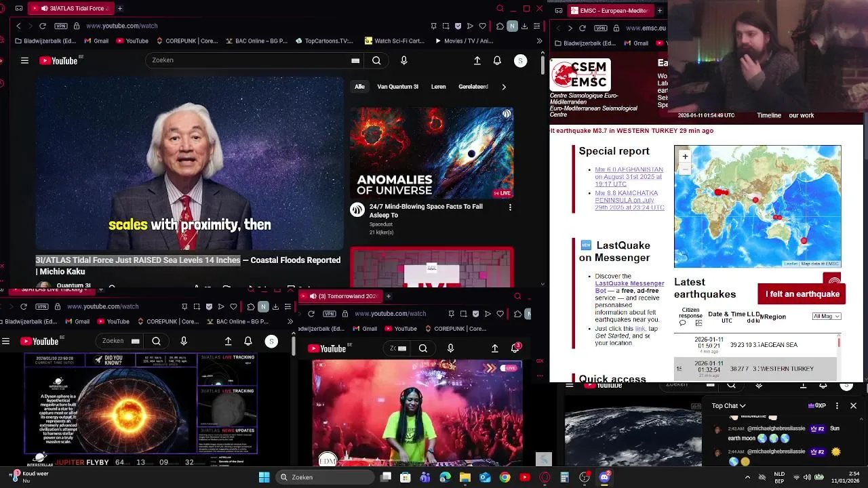Toggle VPN in the Tomorrowland window
The image size is (868, 488).
coord(330,314)
